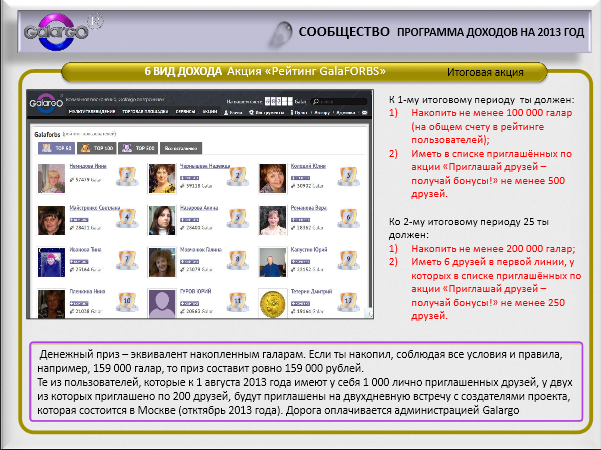Open the rank 1 user's name link

[x=88, y=166]
